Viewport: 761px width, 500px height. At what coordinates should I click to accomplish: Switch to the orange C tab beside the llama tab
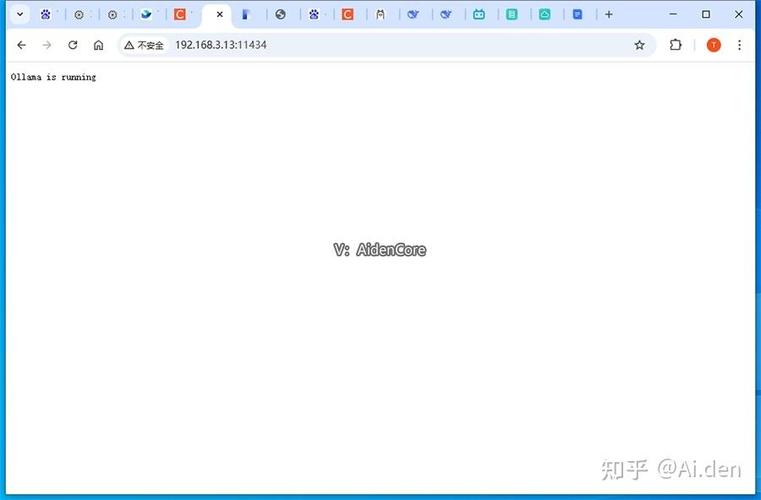pos(347,15)
